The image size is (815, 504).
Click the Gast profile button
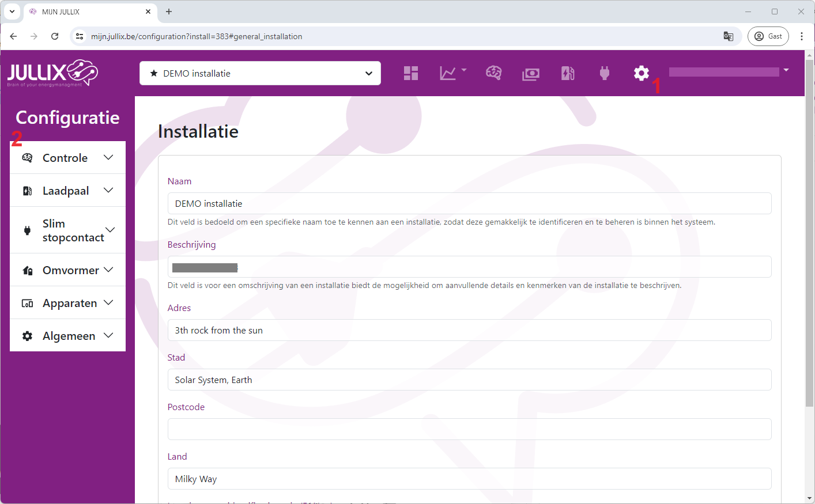point(768,36)
